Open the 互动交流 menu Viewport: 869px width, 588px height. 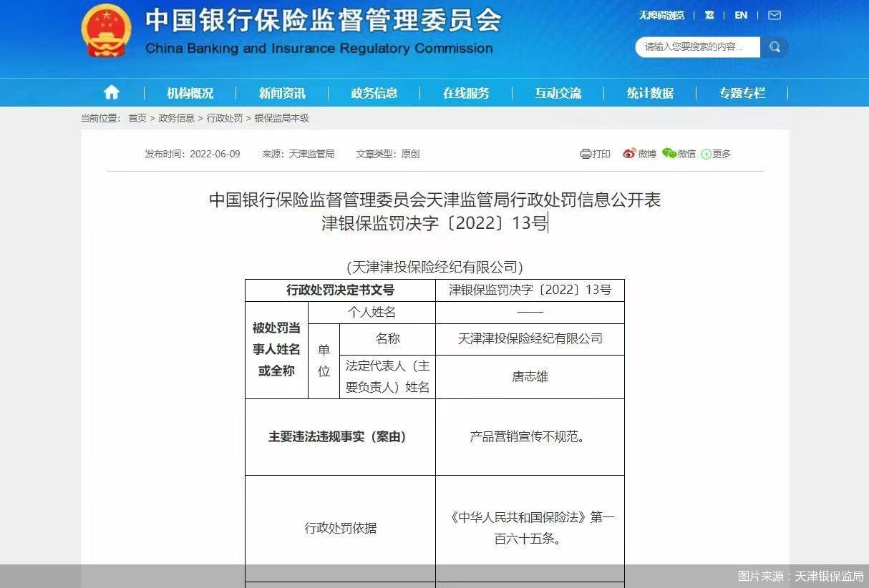558,92
